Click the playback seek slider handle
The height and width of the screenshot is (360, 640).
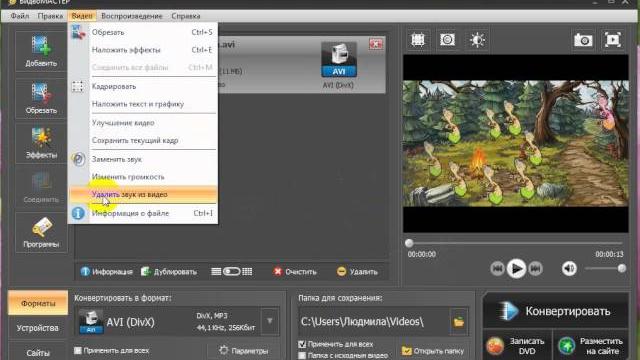pyautogui.click(x=409, y=243)
